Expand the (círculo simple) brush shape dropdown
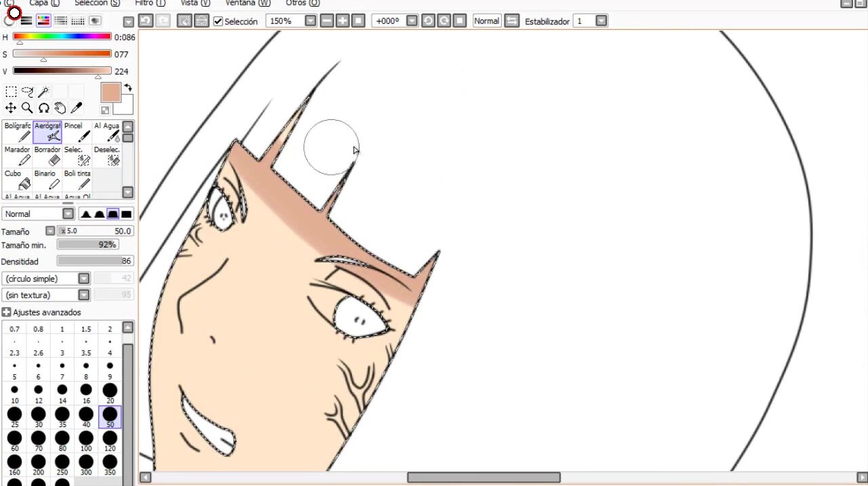The image size is (868, 486). [x=83, y=279]
